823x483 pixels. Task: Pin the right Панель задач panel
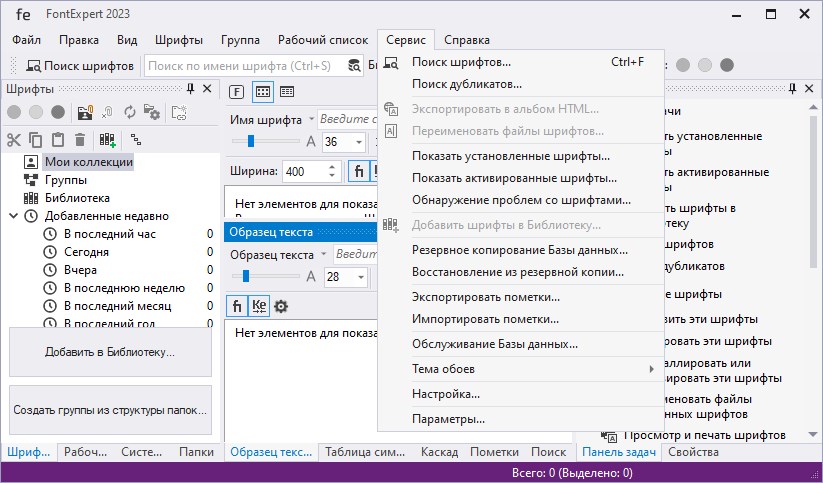click(x=793, y=88)
